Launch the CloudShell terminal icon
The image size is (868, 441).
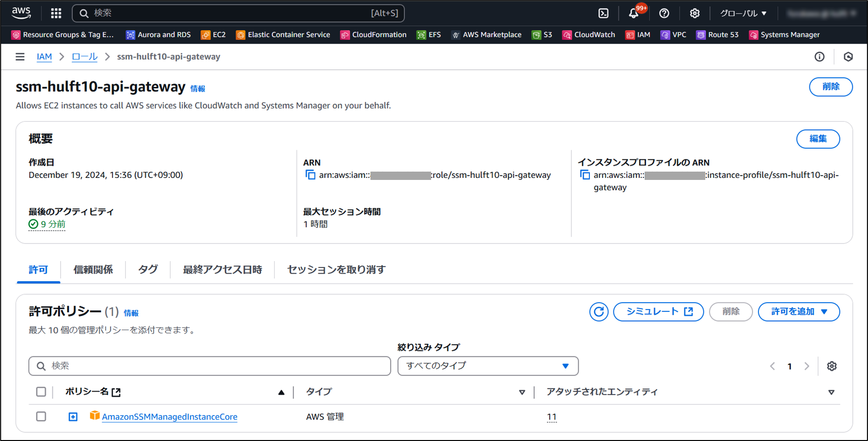tap(604, 13)
